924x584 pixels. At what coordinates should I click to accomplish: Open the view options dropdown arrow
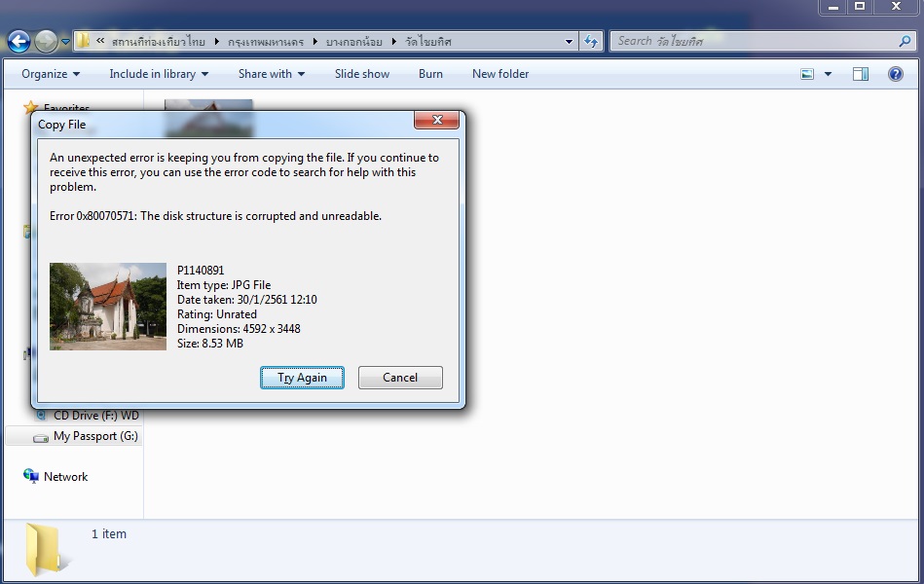point(828,74)
